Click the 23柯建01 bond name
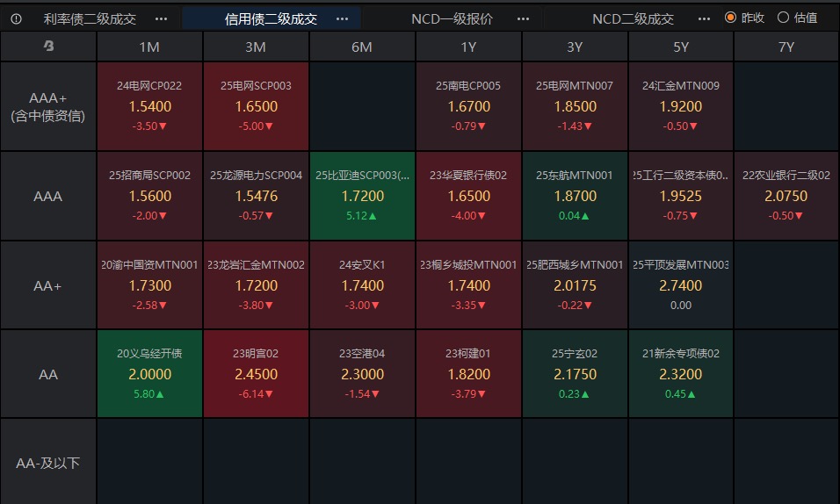 [x=468, y=354]
